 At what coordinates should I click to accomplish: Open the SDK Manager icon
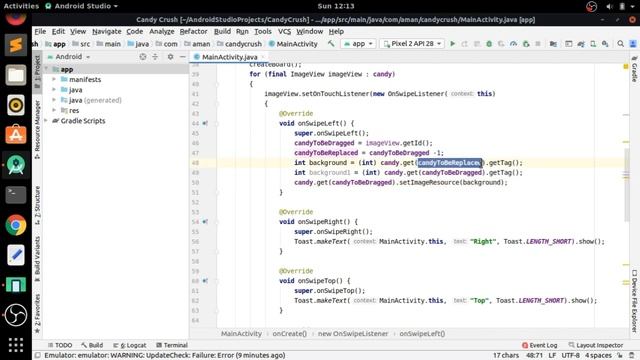[605, 44]
